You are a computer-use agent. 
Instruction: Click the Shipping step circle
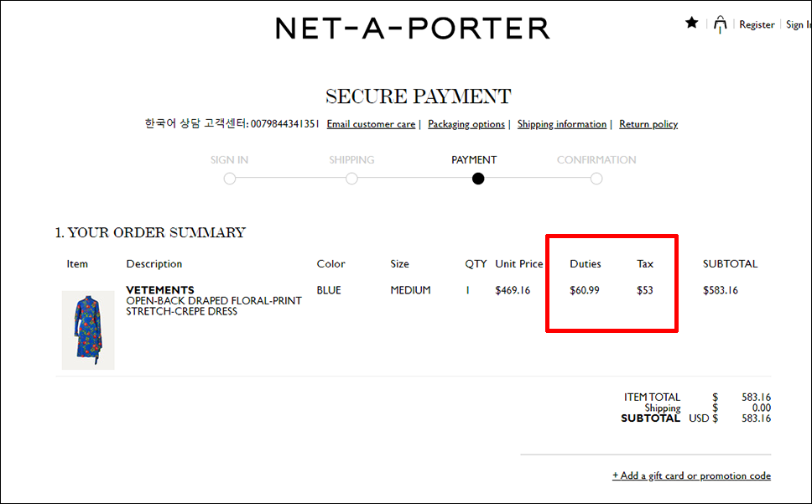(x=351, y=179)
